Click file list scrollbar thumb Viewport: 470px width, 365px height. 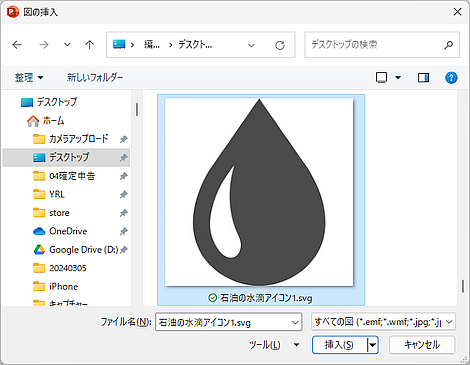(x=463, y=286)
